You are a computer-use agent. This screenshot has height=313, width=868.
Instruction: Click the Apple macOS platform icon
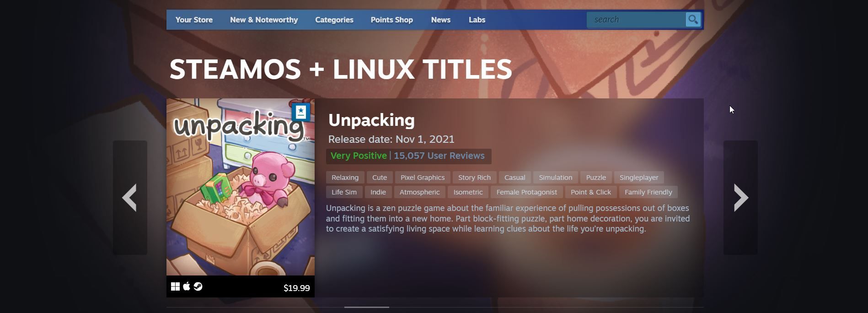click(187, 287)
